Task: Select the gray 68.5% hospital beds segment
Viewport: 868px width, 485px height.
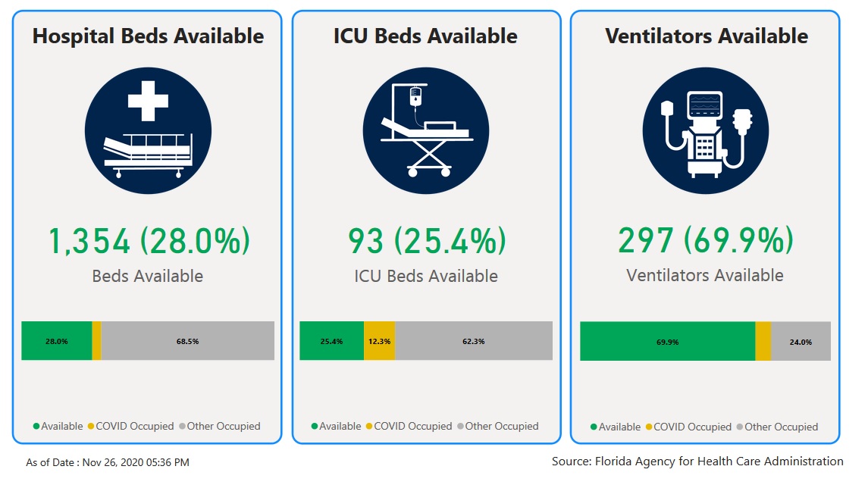Action: [x=187, y=341]
